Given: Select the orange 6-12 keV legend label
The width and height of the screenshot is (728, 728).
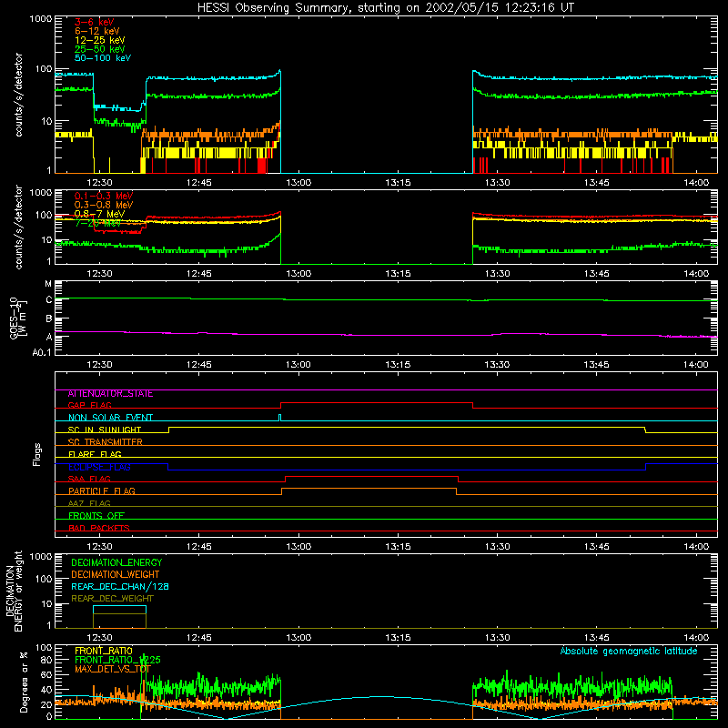Looking at the screenshot, I should pyautogui.click(x=97, y=31).
